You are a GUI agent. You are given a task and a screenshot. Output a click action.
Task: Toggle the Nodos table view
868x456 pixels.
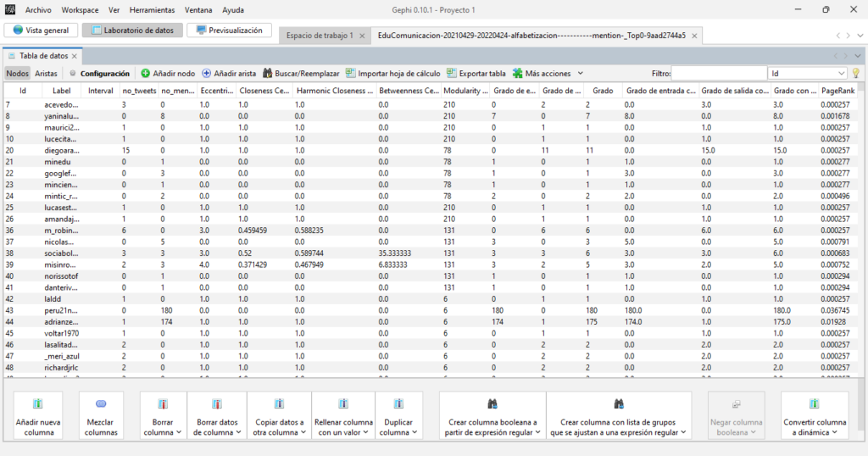(18, 73)
